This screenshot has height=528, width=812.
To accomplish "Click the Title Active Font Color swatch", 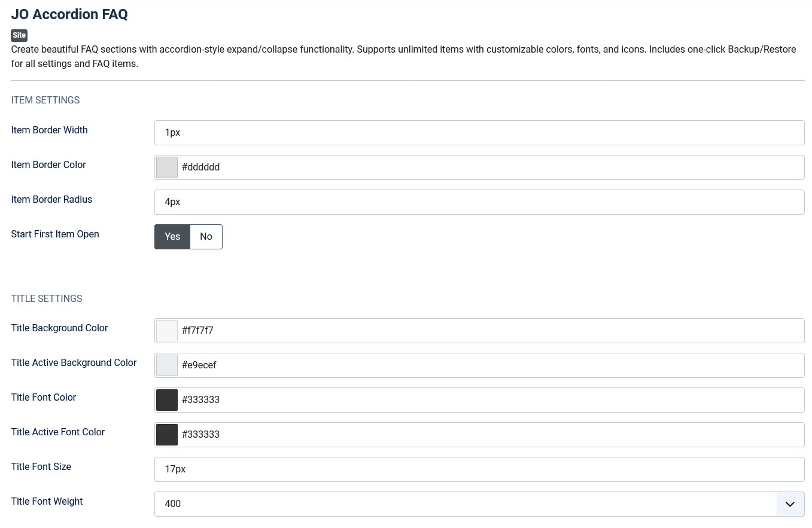I will click(x=167, y=435).
